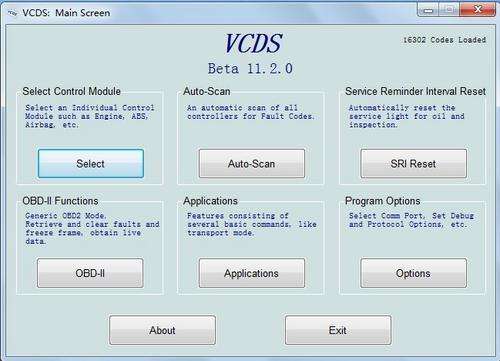Viewport: 500px width, 361px height.
Task: Open the OBD-II functions
Action: tap(90, 273)
